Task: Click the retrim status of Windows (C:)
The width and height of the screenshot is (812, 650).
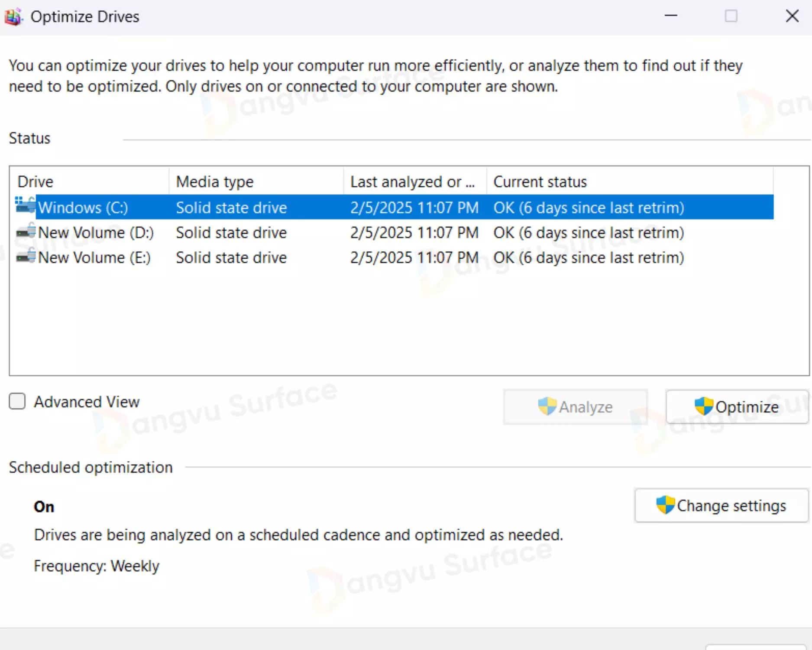Action: click(x=589, y=208)
